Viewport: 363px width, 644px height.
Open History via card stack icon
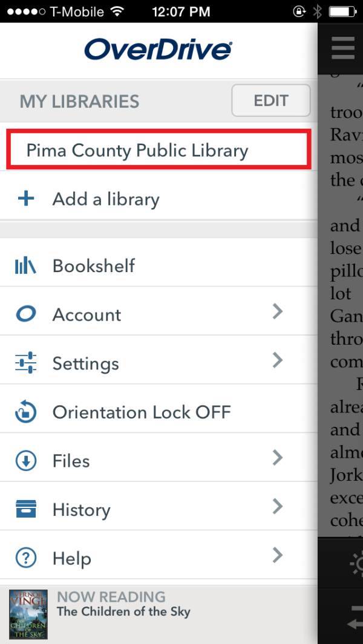(x=25, y=509)
